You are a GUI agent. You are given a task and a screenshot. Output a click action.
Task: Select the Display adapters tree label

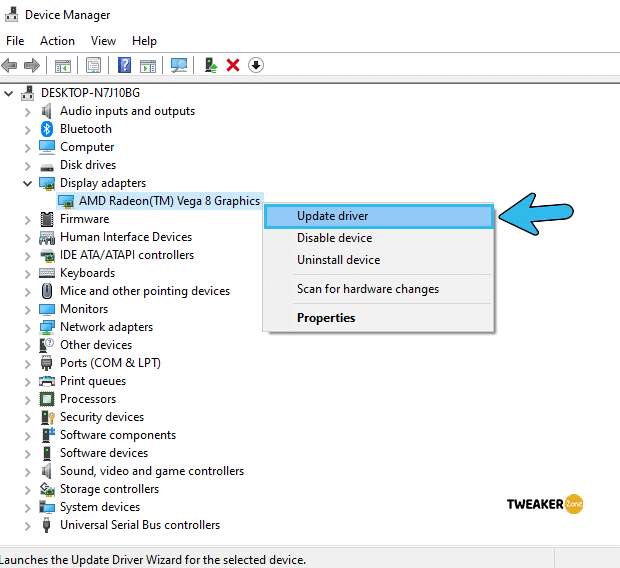(103, 183)
